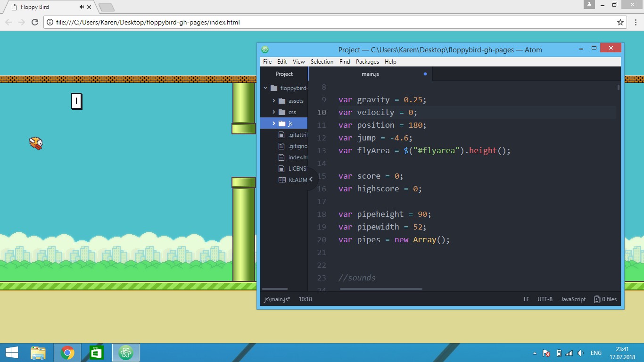Hide the tree view with the collapse handle
644x362 pixels.
311,180
